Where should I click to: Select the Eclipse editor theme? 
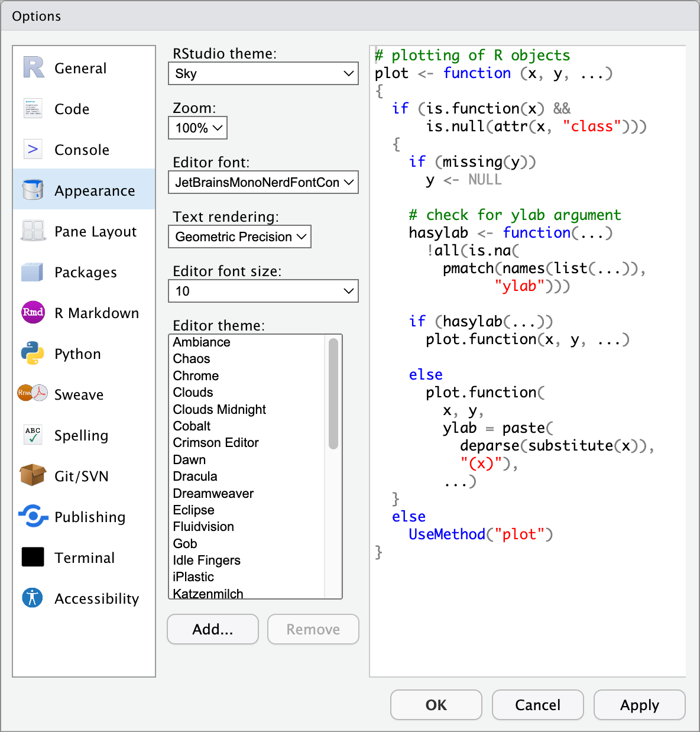247,510
